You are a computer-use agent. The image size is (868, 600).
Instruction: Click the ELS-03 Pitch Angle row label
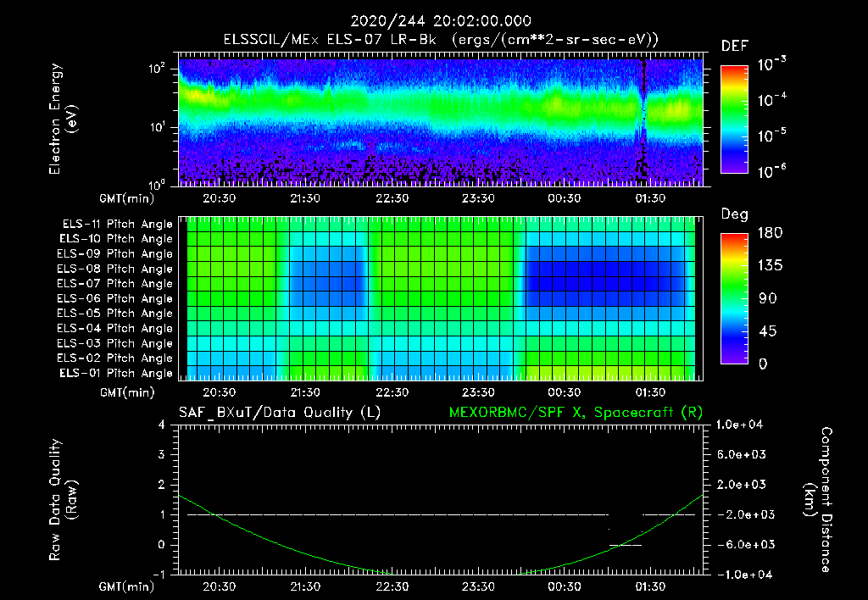114,343
